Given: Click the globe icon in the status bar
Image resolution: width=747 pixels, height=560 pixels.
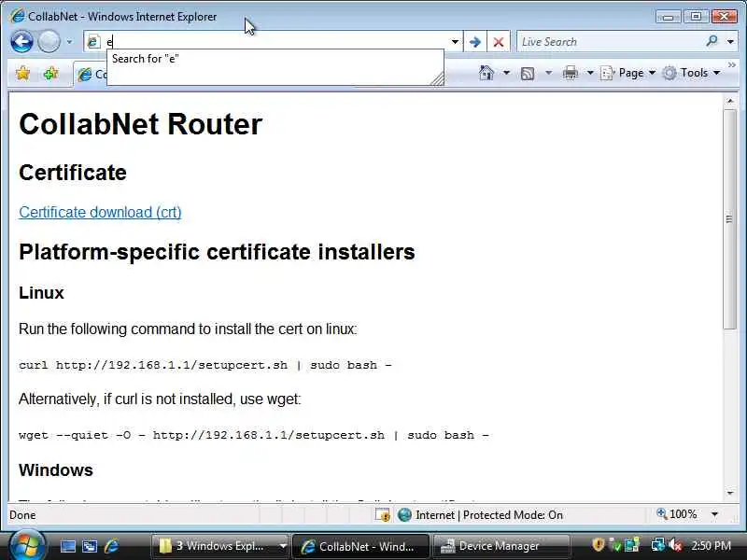Looking at the screenshot, I should tap(404, 515).
